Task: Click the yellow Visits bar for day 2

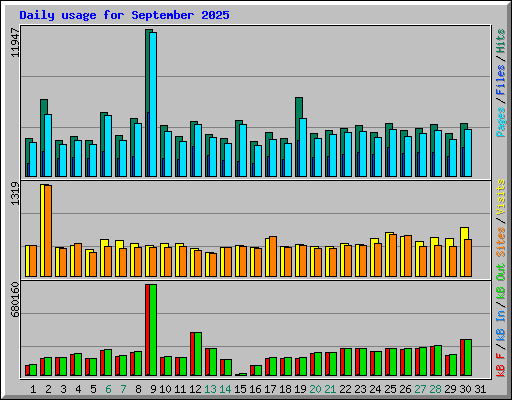Action: (42, 230)
